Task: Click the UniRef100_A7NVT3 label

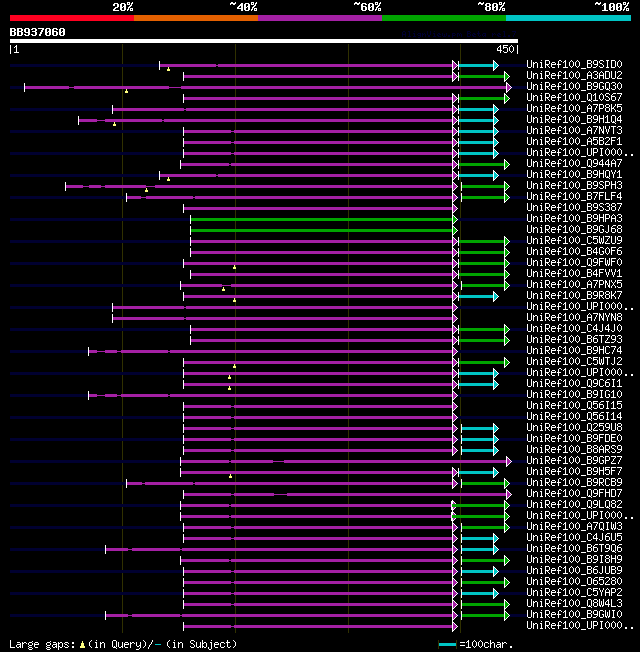Action: [574, 131]
